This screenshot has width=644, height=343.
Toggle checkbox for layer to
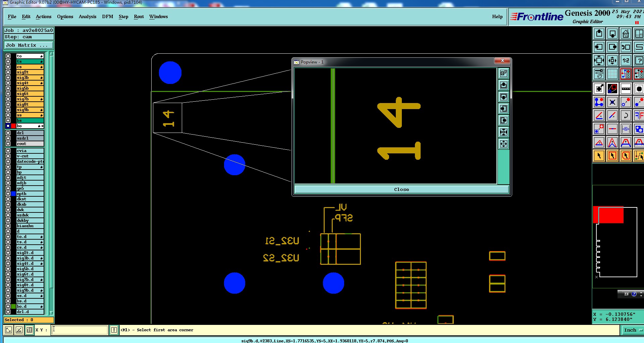coord(8,56)
